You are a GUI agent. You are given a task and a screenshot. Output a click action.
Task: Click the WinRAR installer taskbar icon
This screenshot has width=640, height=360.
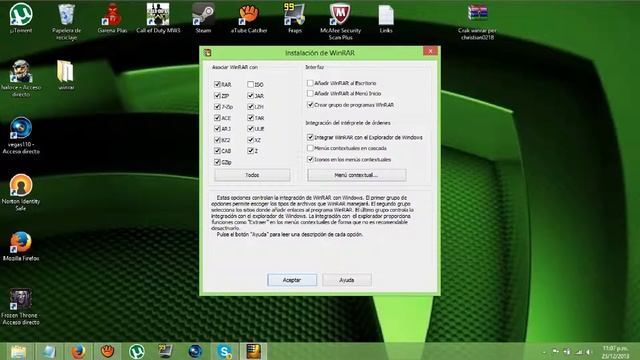[253, 351]
